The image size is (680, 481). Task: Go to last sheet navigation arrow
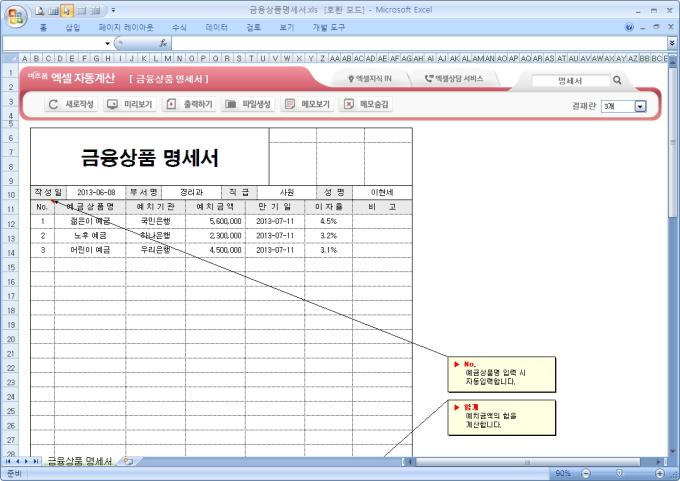[x=36, y=461]
